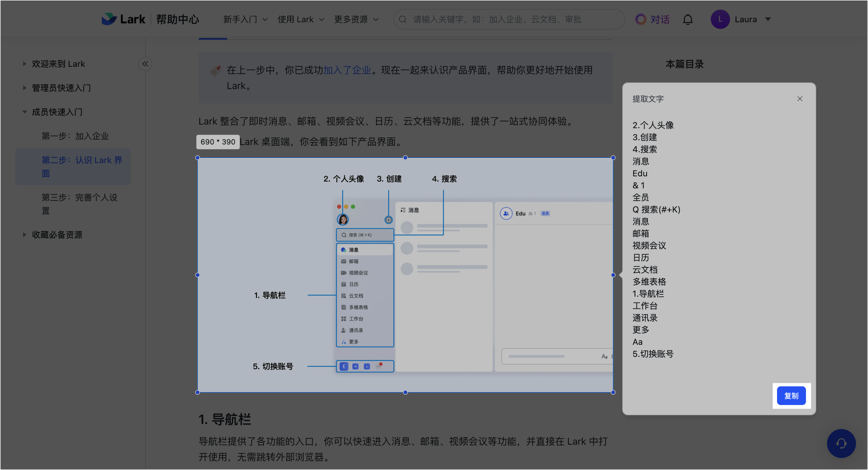Click extracted text line 视频会议
Image resolution: width=868 pixels, height=470 pixels.
click(649, 246)
